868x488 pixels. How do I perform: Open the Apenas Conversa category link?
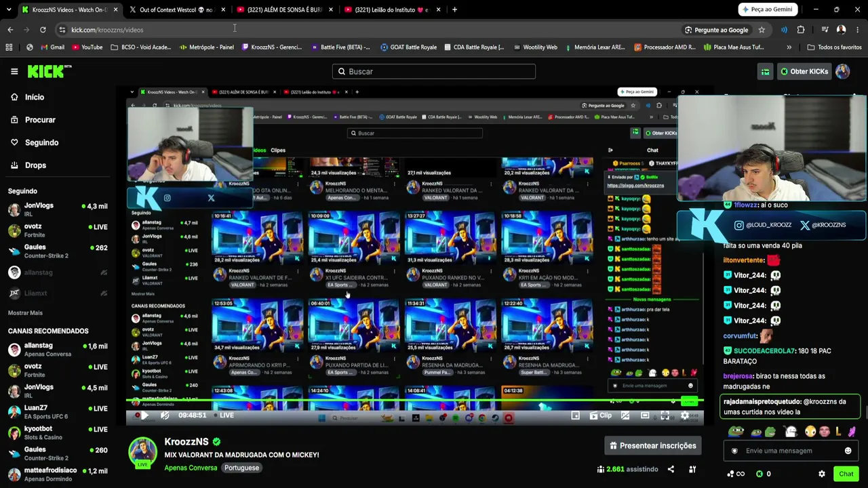[191, 468]
